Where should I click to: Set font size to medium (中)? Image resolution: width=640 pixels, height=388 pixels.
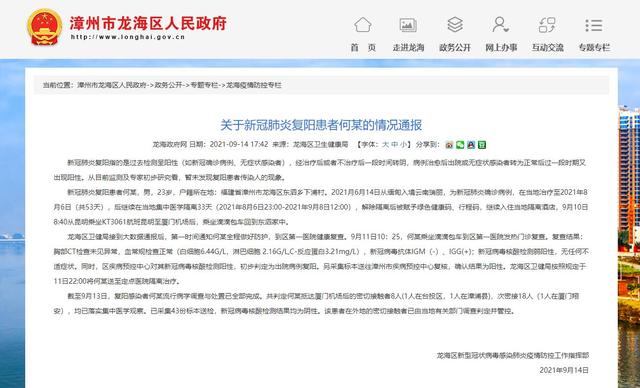coord(394,144)
